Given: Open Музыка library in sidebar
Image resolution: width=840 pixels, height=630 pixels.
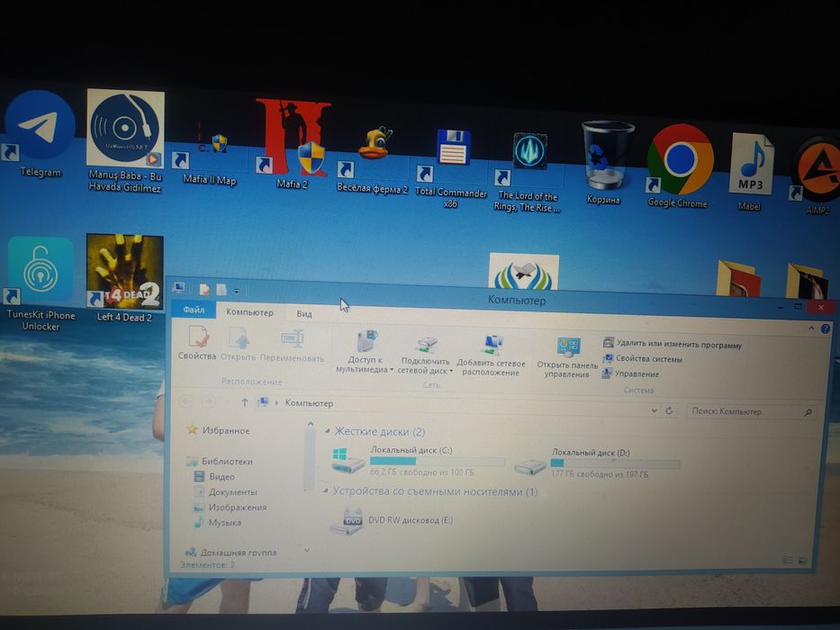Looking at the screenshot, I should [x=218, y=522].
